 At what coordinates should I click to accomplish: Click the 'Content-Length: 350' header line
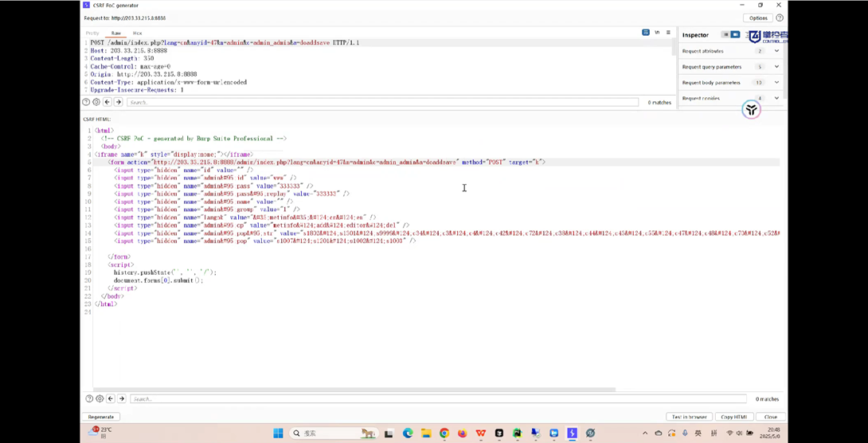[122, 58]
